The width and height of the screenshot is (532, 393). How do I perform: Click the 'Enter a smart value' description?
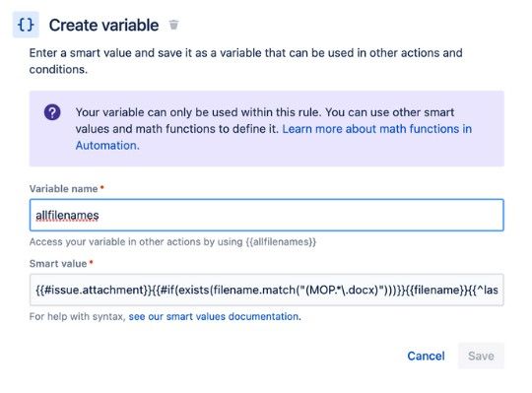(x=246, y=61)
